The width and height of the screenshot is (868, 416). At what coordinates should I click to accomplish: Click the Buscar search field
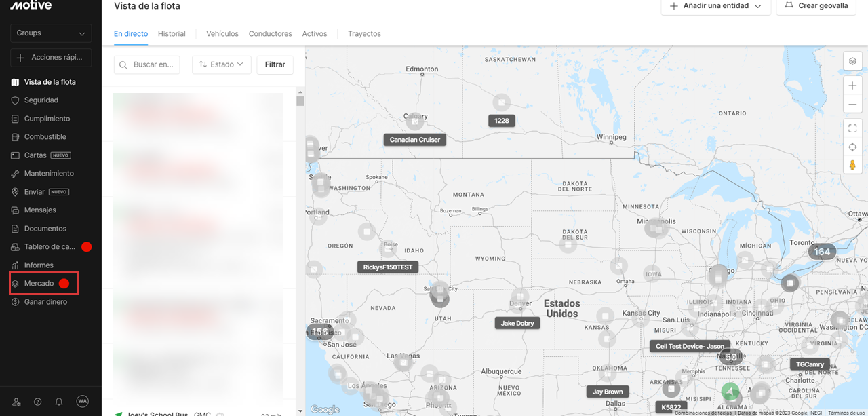(x=147, y=64)
